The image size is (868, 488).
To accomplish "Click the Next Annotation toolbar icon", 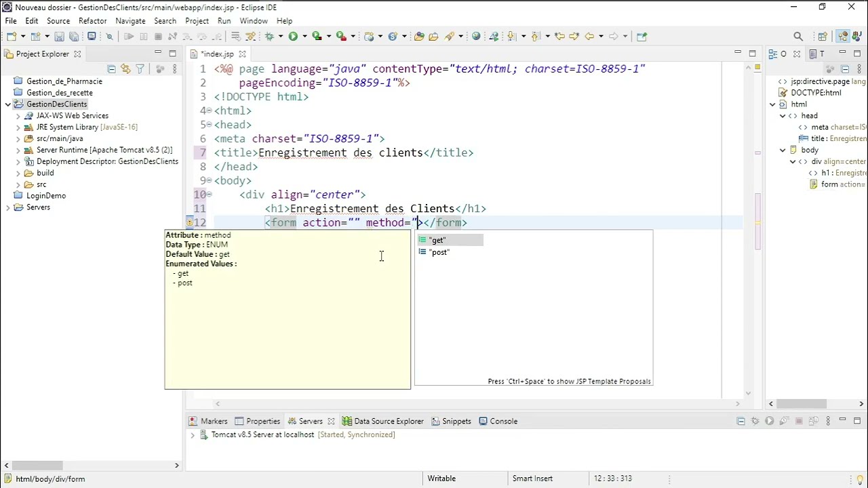I will point(512,36).
